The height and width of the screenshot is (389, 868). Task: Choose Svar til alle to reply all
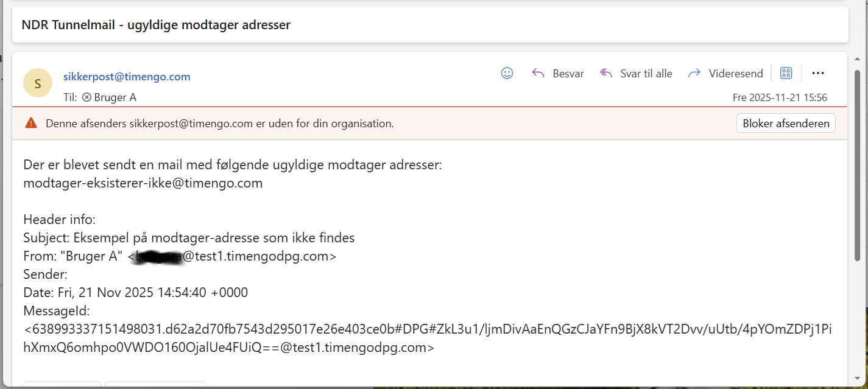[x=636, y=74]
